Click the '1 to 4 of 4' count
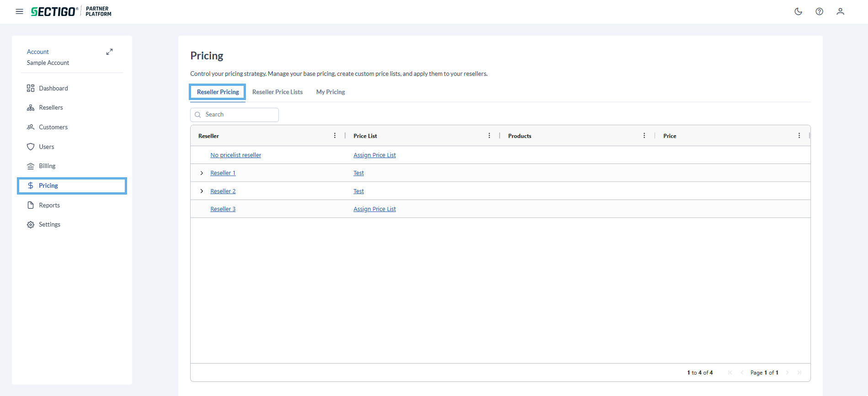868x396 pixels. (x=700, y=373)
